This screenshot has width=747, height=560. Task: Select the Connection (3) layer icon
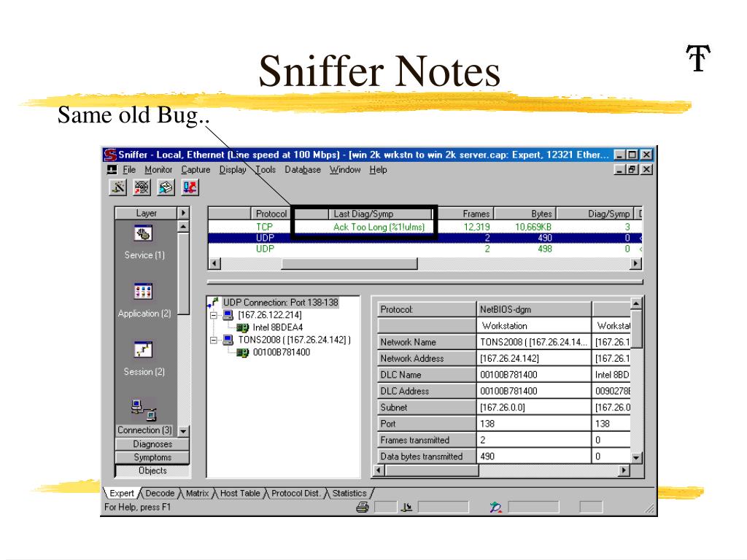[x=144, y=410]
